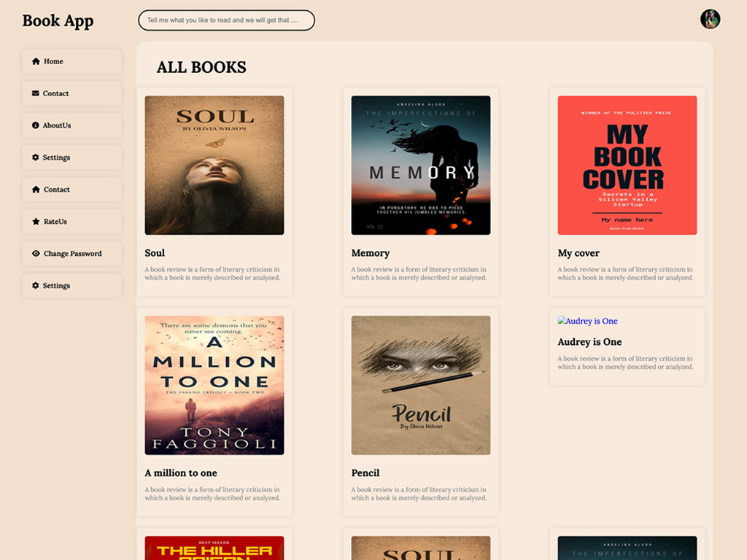
Task: Click the bottom Settings gear icon
Action: point(36,286)
